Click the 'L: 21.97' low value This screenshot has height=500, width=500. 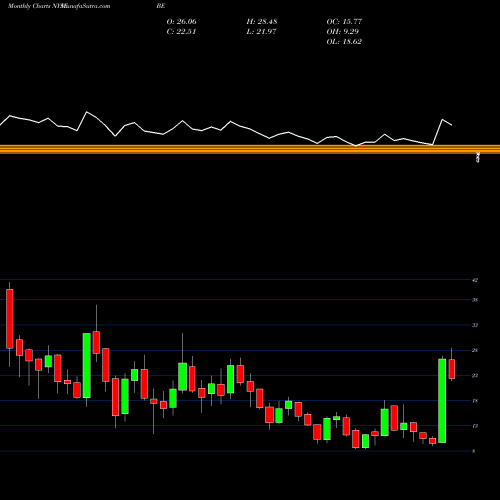click(261, 32)
